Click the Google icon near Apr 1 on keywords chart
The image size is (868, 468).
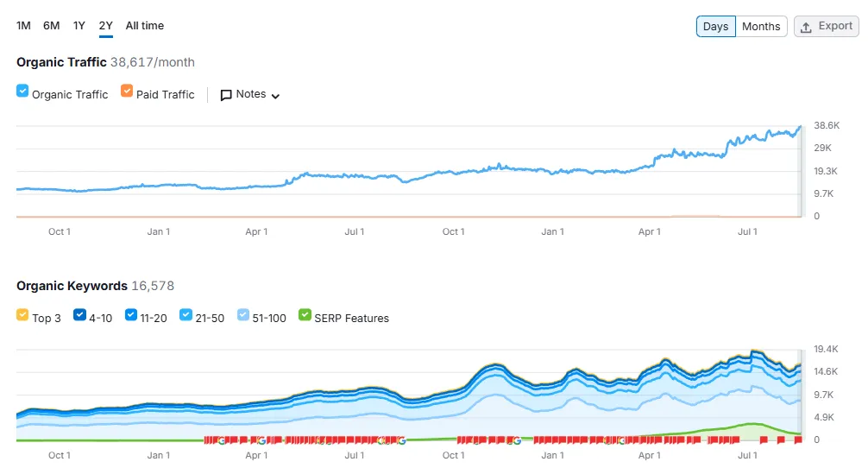(261, 441)
